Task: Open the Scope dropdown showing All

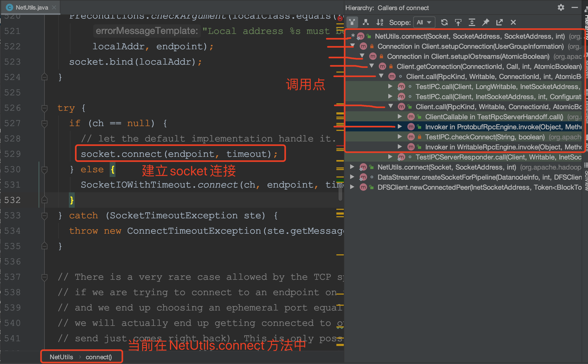Action: [x=424, y=22]
